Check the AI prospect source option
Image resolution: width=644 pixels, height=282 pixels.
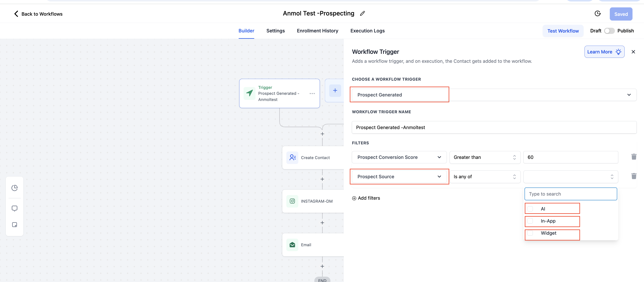point(530,209)
